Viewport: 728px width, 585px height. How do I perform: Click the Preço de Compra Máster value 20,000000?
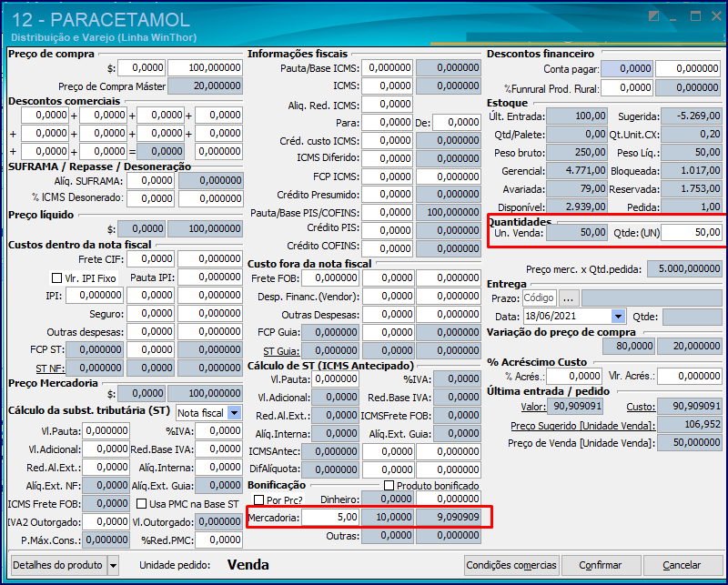tap(205, 86)
